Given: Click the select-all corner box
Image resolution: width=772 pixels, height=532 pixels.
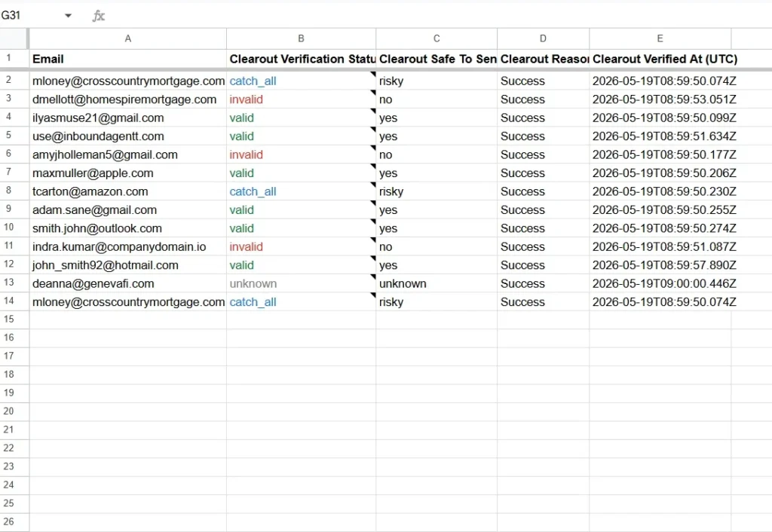Looking at the screenshot, I should click(14, 38).
